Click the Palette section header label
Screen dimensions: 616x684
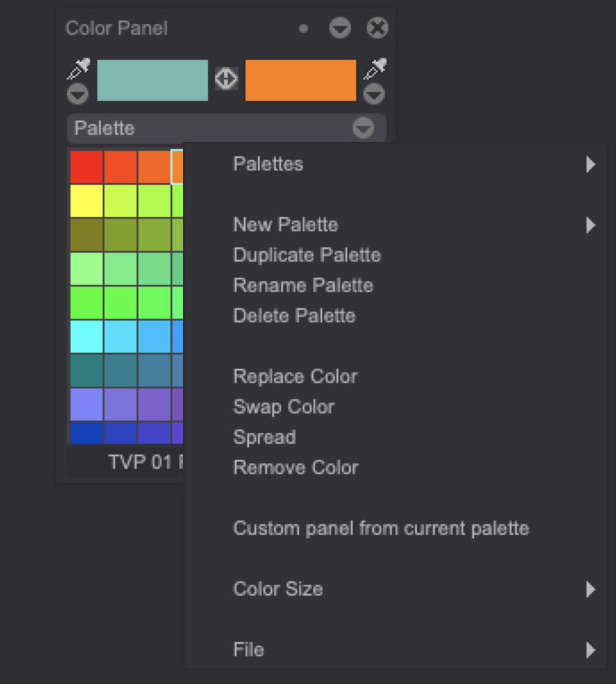coord(104,129)
